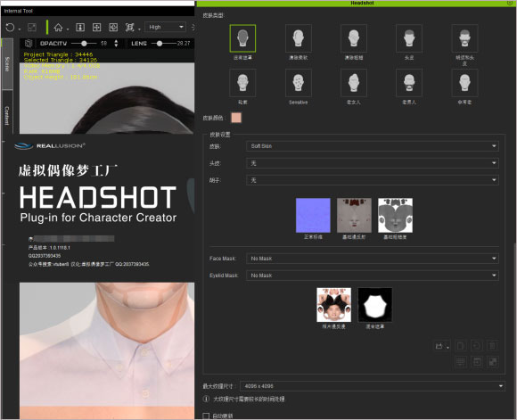Click the greyed grid icon in bottom row
This screenshot has width=517, height=420.
pos(461,362)
